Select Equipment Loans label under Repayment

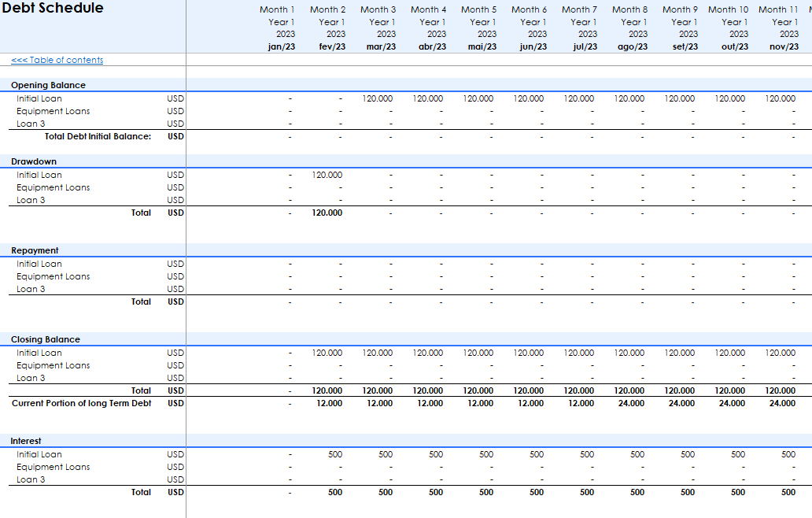coord(53,276)
